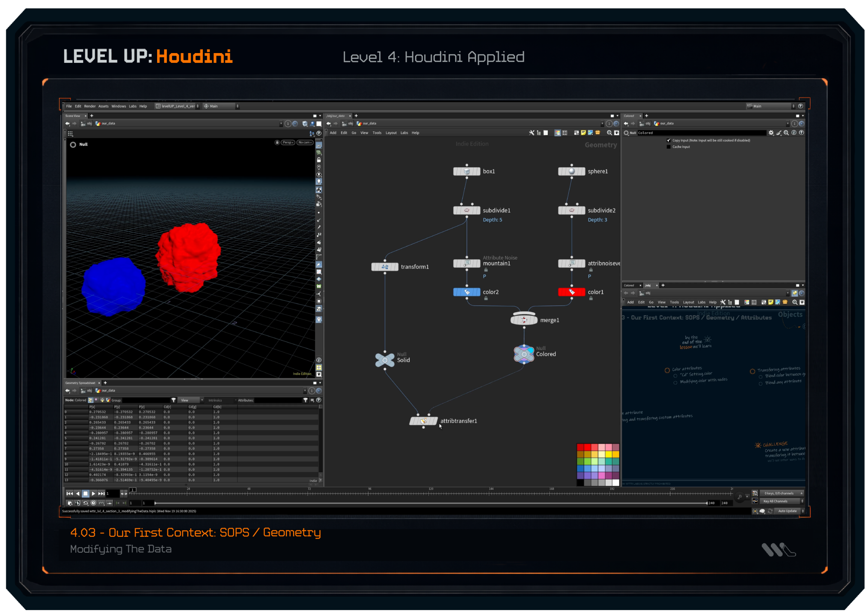Jump to first frame button
This screenshot has width=868, height=616.
(69, 494)
